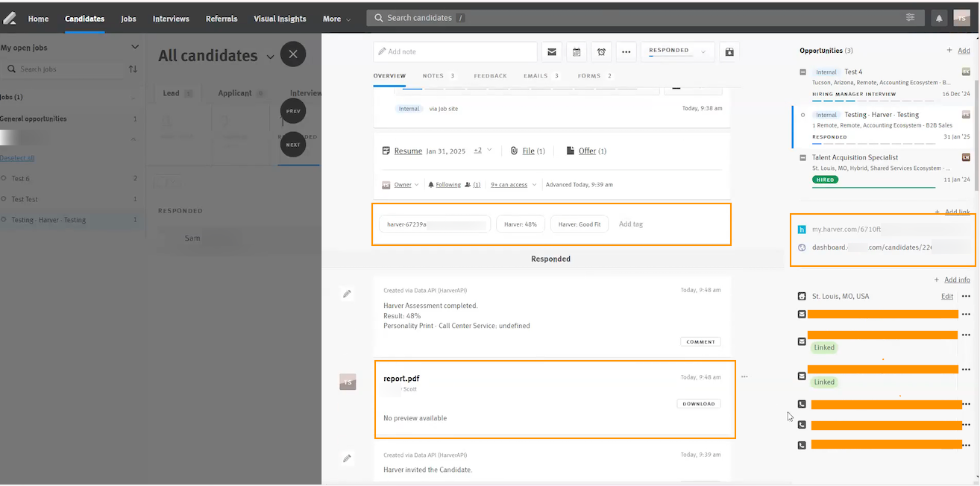
Task: Switch to the Feedback tab
Action: coord(490,76)
